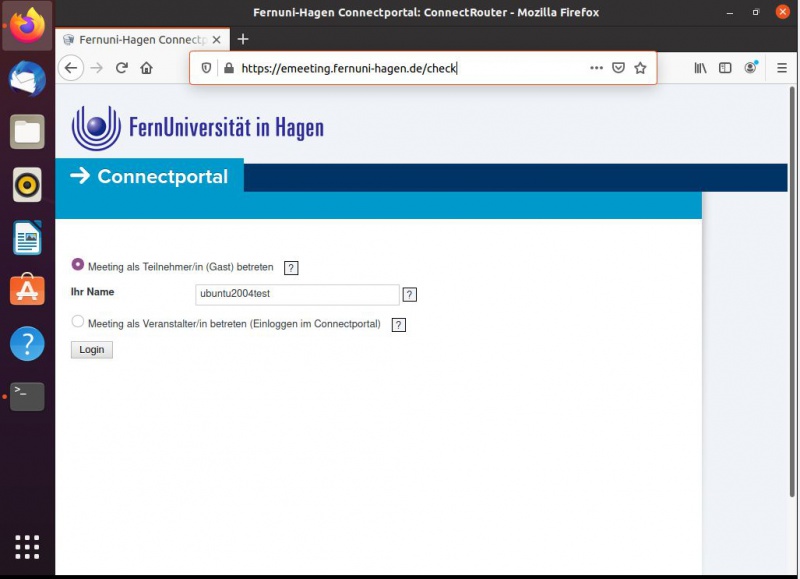This screenshot has height=579, width=800.
Task: Click the forward navigation arrow
Action: tap(96, 68)
